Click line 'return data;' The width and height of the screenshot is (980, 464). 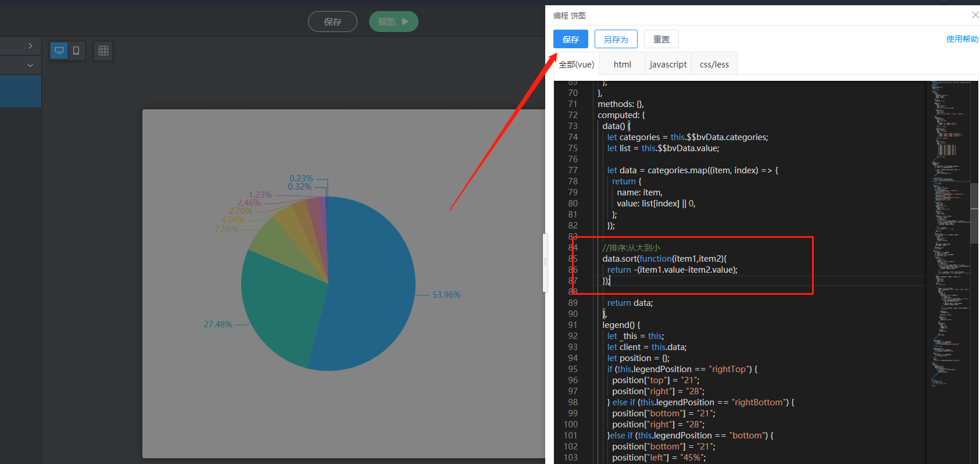pos(630,303)
